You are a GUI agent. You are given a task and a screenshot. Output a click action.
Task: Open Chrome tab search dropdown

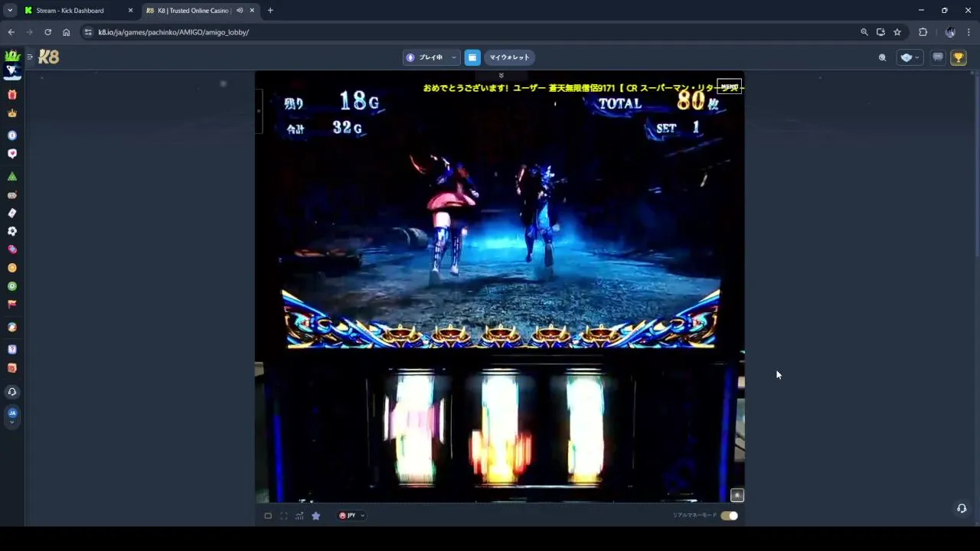pos(10,11)
